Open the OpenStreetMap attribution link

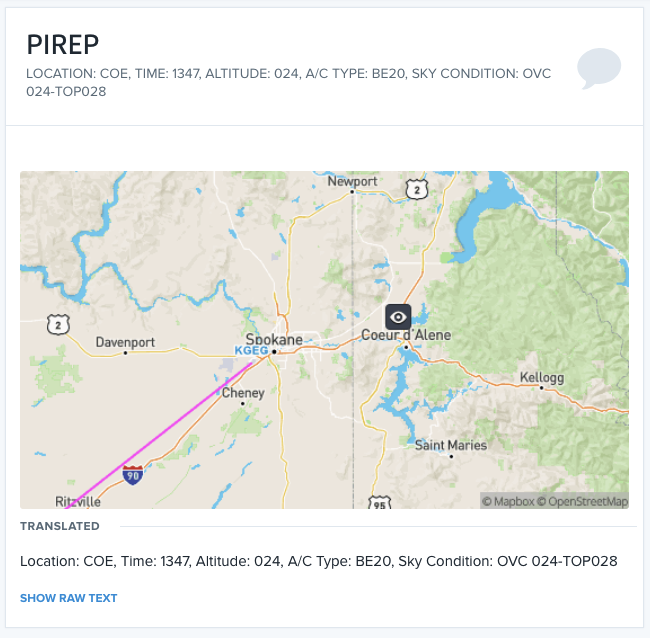582,502
